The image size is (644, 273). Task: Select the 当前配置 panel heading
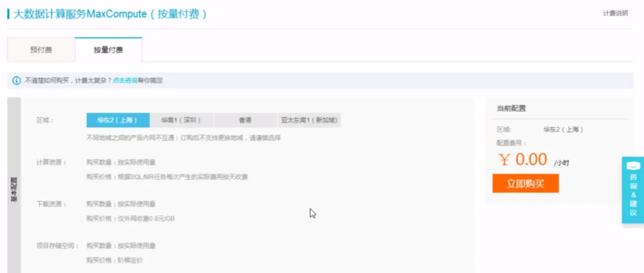pyautogui.click(x=511, y=109)
